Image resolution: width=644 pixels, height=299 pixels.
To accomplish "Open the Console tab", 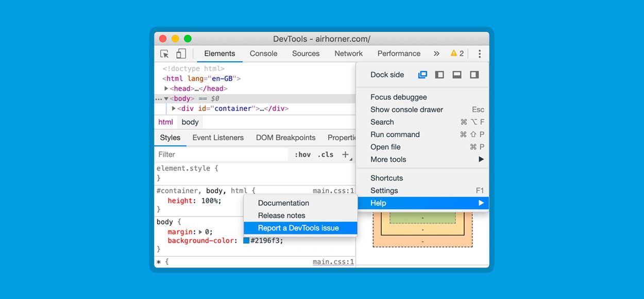I will click(263, 54).
